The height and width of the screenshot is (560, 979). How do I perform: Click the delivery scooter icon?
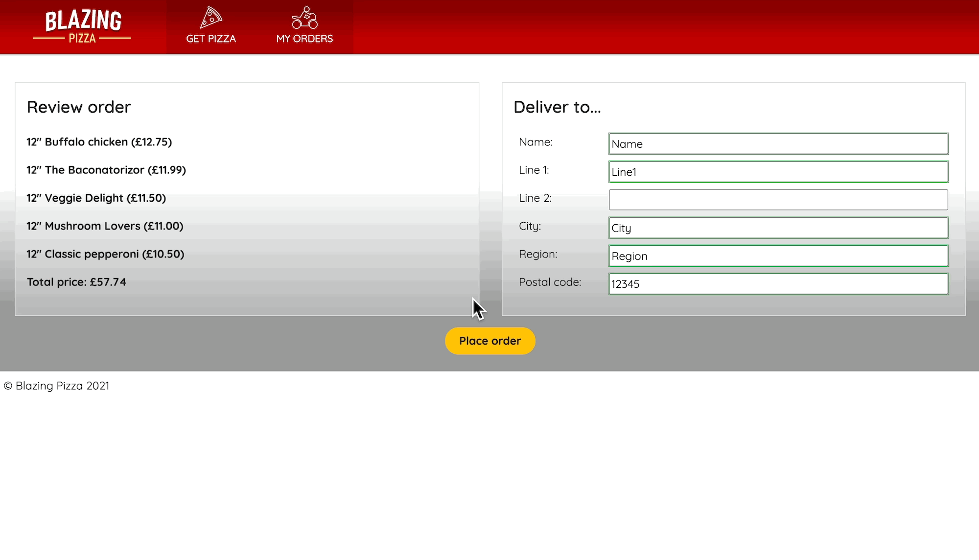[304, 17]
